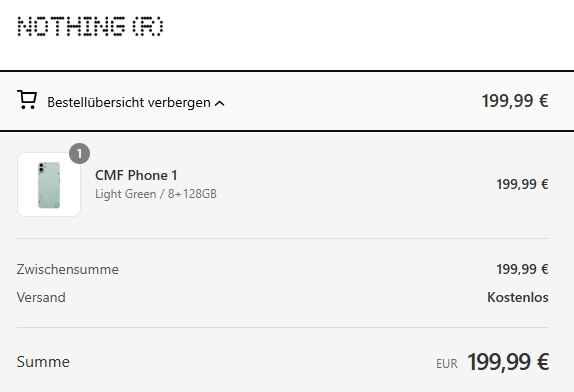Click the NOTHING (R) logo
This screenshot has height=392, width=574.
(x=90, y=26)
